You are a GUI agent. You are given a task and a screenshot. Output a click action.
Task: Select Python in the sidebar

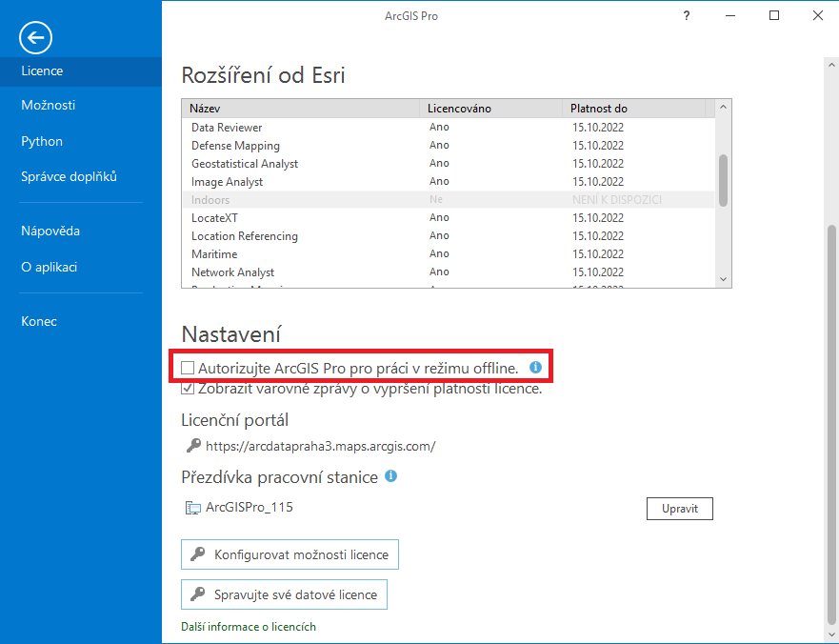(x=42, y=141)
